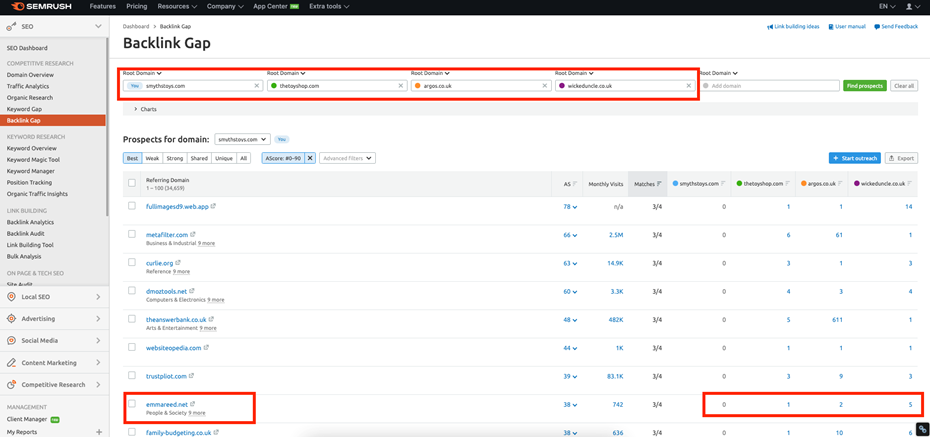This screenshot has width=930, height=437.
Task: Clear smythstoys.com domain with X icon
Action: tap(257, 86)
